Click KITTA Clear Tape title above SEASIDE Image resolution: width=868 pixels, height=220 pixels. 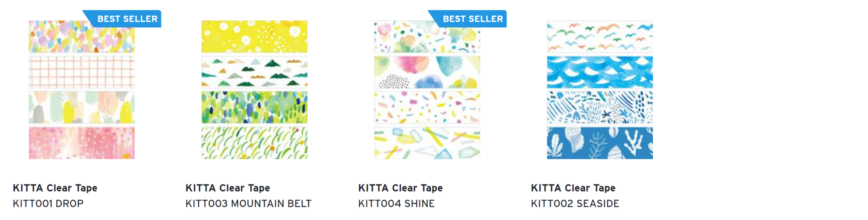(x=573, y=188)
